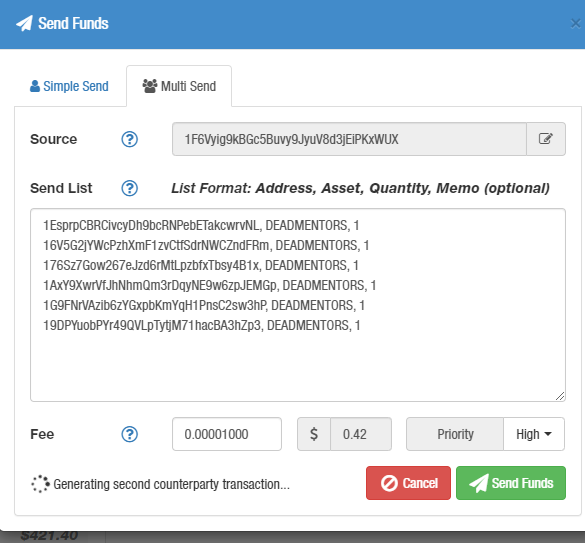The height and width of the screenshot is (543, 585).
Task: Click the Multi Send group icon
Action: [150, 86]
